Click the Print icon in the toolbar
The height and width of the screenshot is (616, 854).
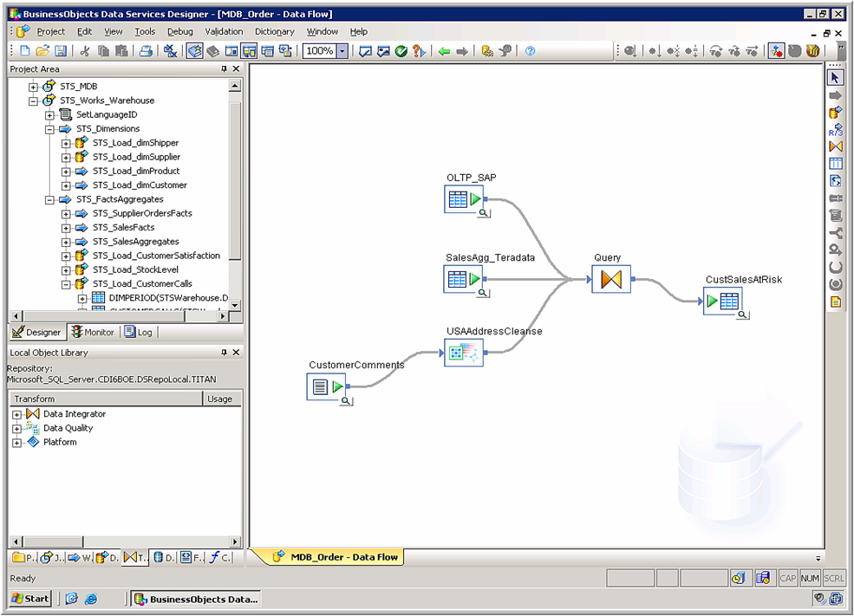pos(146,51)
